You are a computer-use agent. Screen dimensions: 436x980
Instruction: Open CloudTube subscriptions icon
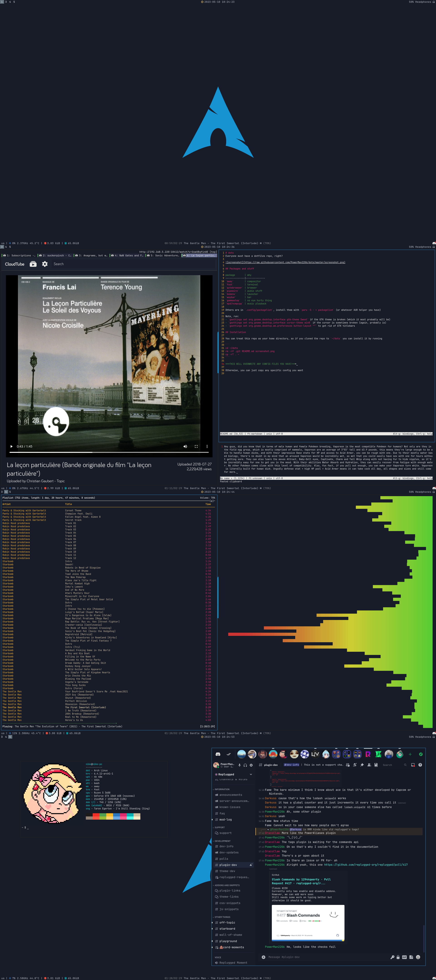point(33,264)
